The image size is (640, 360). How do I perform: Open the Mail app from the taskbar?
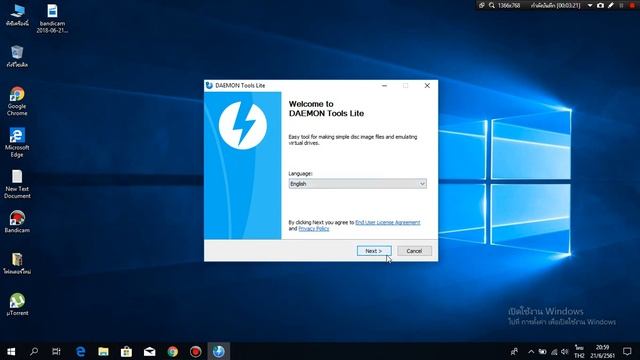click(149, 351)
